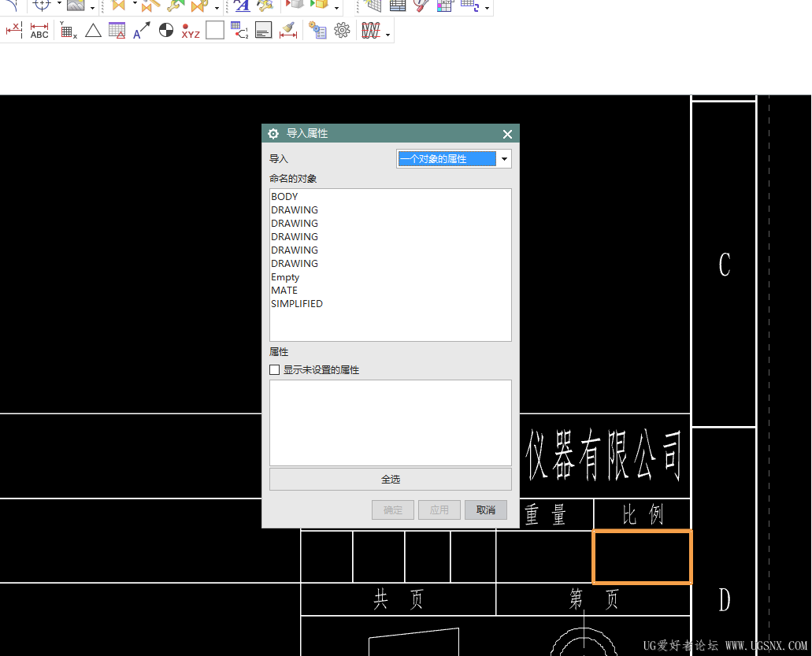This screenshot has width=812, height=656.
Task: Select the triangle symbol tool
Action: coord(93,31)
